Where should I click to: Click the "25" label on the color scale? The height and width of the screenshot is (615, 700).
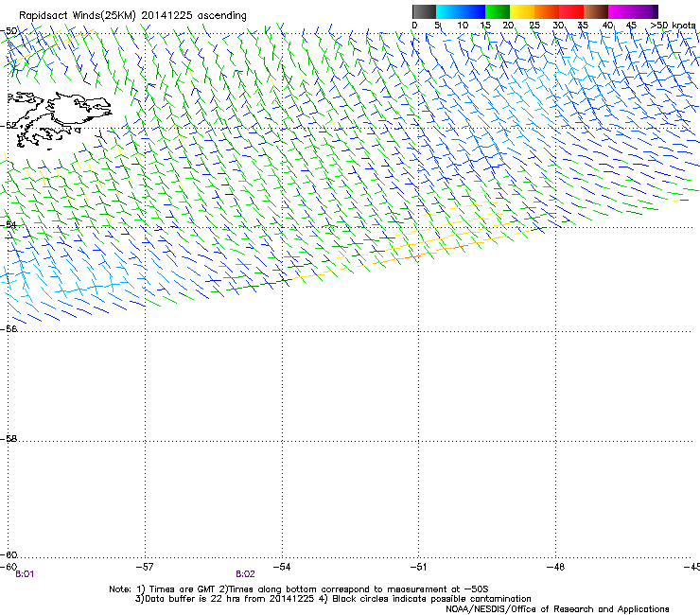pyautogui.click(x=534, y=26)
